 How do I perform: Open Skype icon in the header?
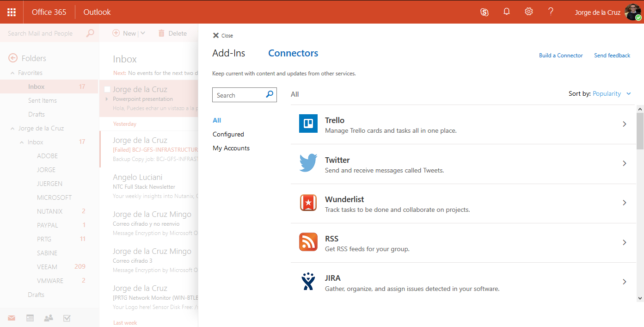485,12
